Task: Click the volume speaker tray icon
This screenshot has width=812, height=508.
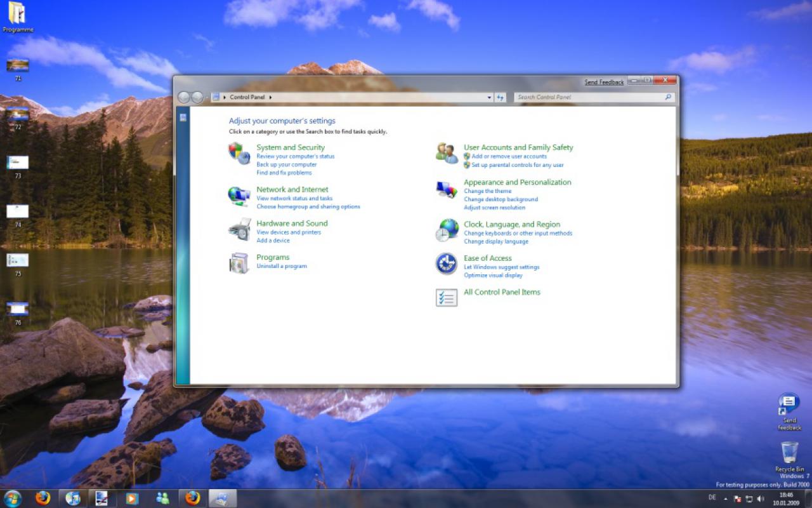Action: [x=761, y=499]
